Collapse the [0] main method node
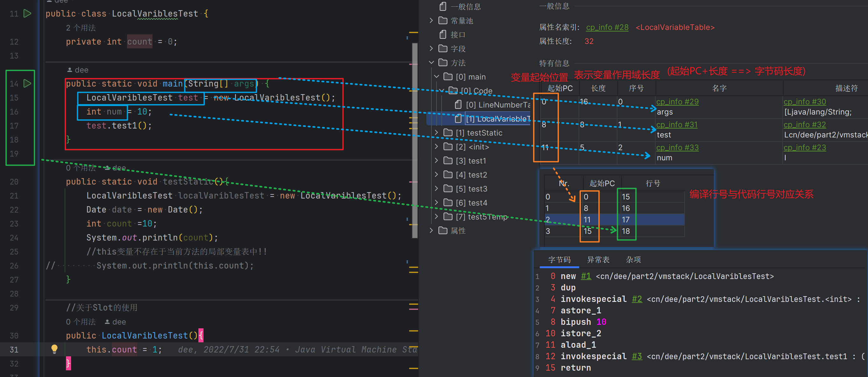 pyautogui.click(x=436, y=77)
